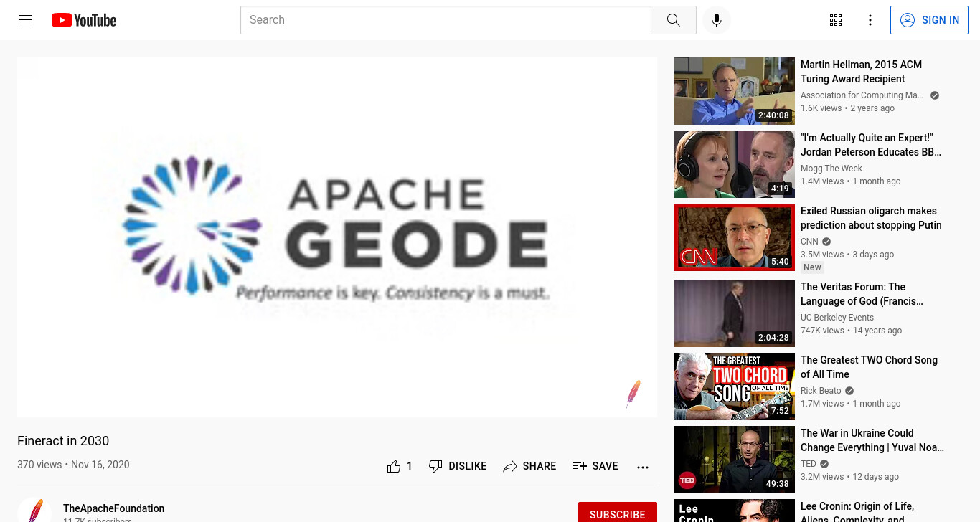Start voice search with the microphone
980x522 pixels.
pyautogui.click(x=716, y=20)
